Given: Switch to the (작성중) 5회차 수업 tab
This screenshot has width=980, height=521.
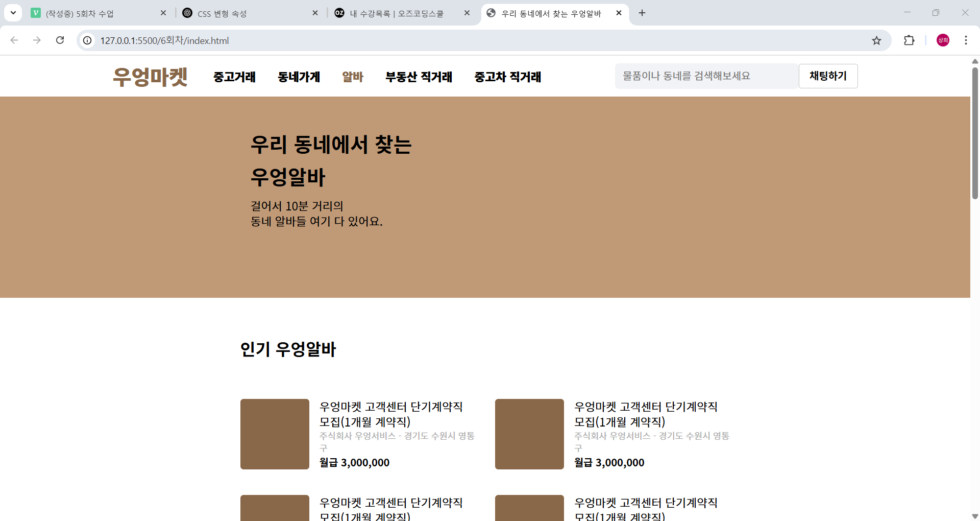Looking at the screenshot, I should pos(99,13).
